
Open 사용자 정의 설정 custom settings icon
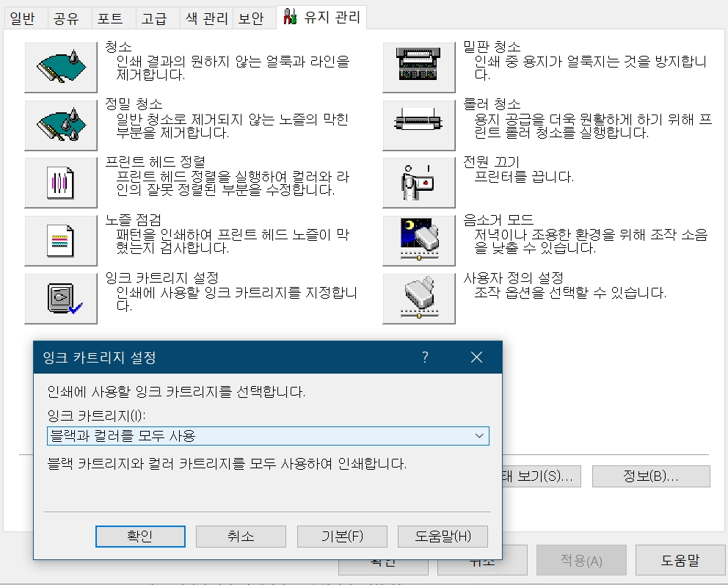[x=418, y=299]
